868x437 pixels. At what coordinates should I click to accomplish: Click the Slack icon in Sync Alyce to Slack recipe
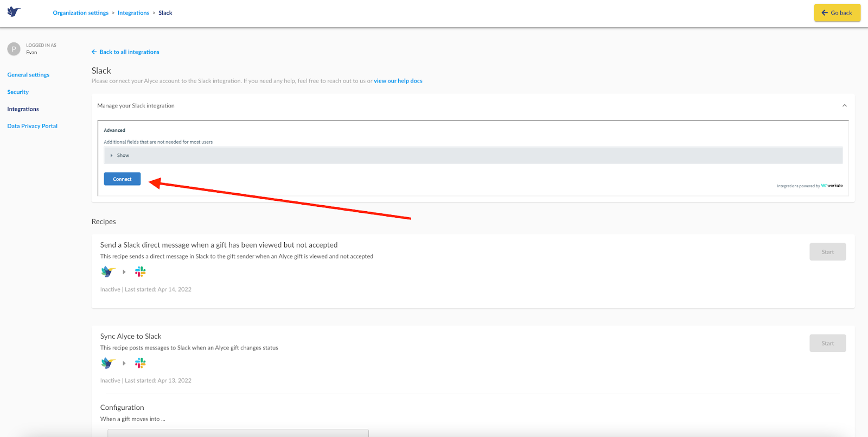141,363
